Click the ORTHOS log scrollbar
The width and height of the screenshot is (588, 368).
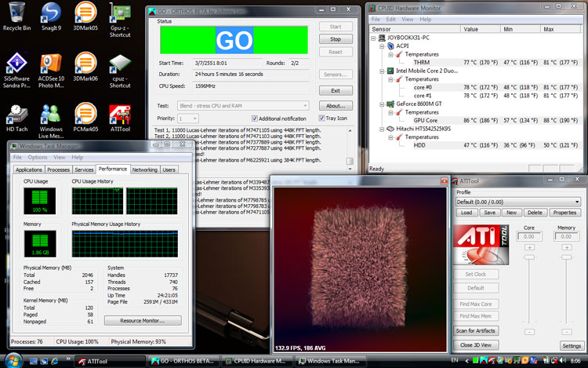(x=350, y=149)
